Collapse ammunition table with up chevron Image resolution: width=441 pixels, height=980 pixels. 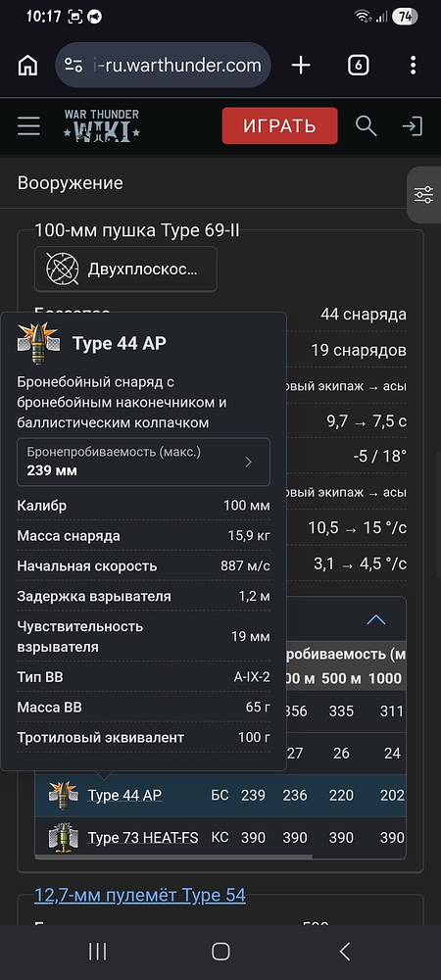pos(376,619)
